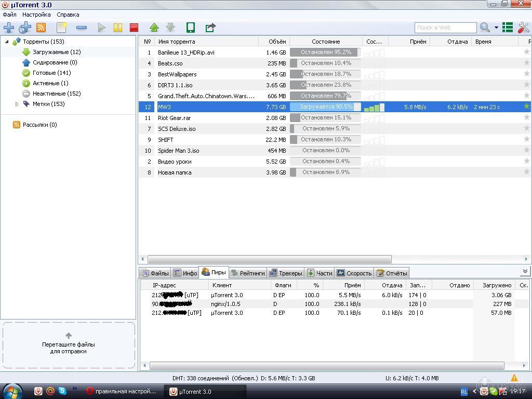Image resolution: width=532 pixels, height=399 pixels.
Task: Expand the Метки (153) tree node
Action: tap(17, 104)
